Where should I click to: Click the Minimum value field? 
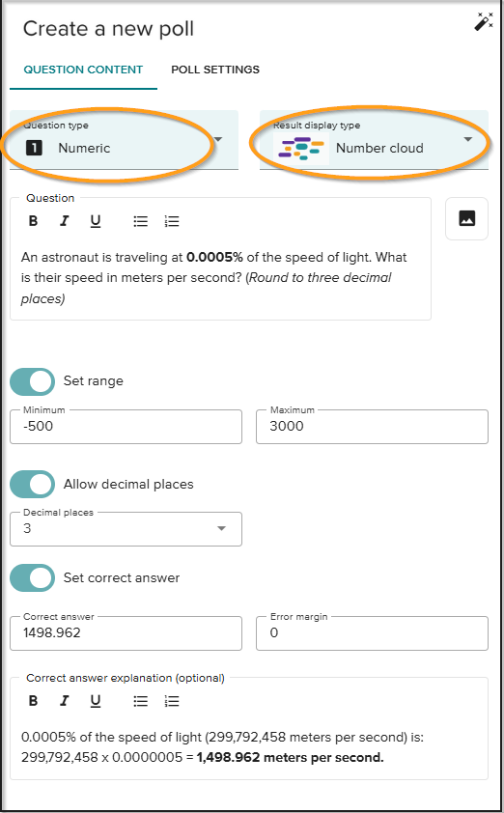(x=126, y=427)
